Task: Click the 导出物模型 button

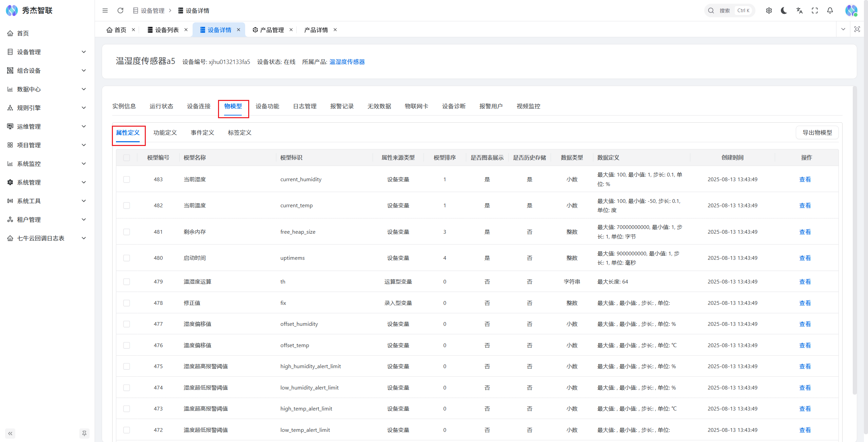Action: tap(817, 132)
